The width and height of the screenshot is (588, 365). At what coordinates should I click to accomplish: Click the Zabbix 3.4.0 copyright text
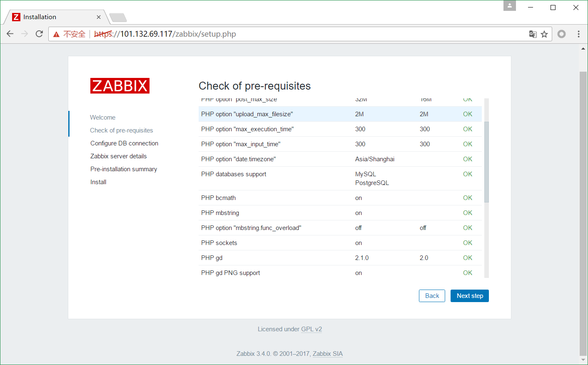pos(273,354)
